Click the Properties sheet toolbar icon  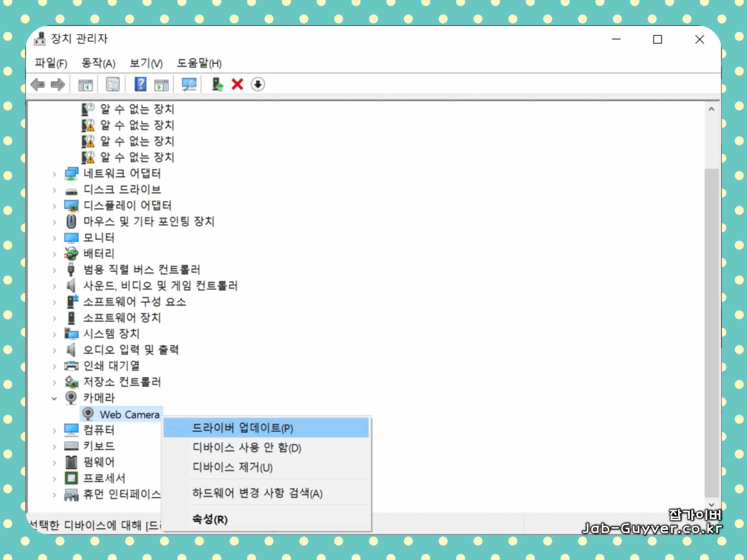113,84
